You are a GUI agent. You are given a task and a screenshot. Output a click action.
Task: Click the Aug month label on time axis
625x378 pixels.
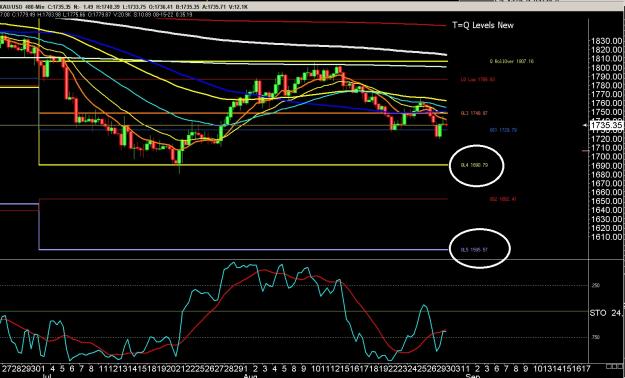(250, 375)
